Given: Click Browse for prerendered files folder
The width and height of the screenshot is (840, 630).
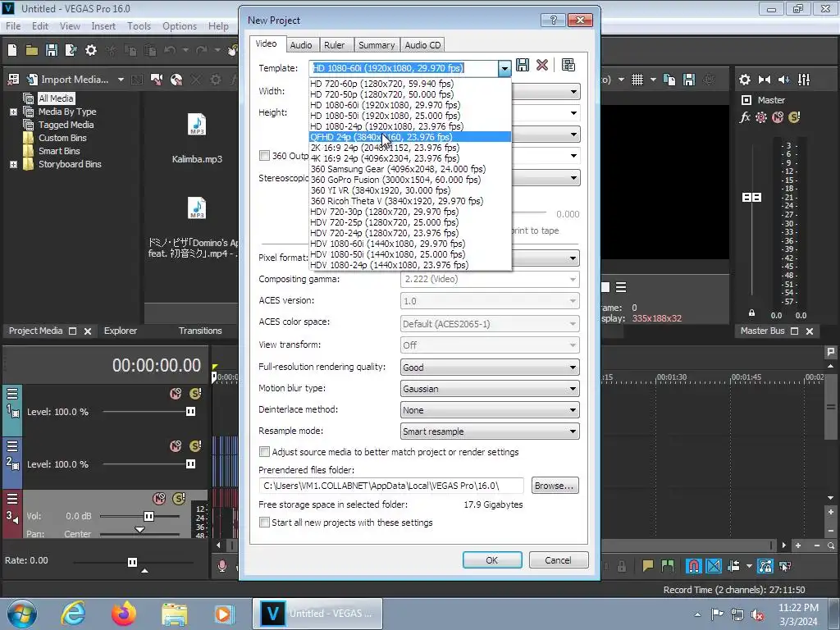Looking at the screenshot, I should pyautogui.click(x=555, y=486).
